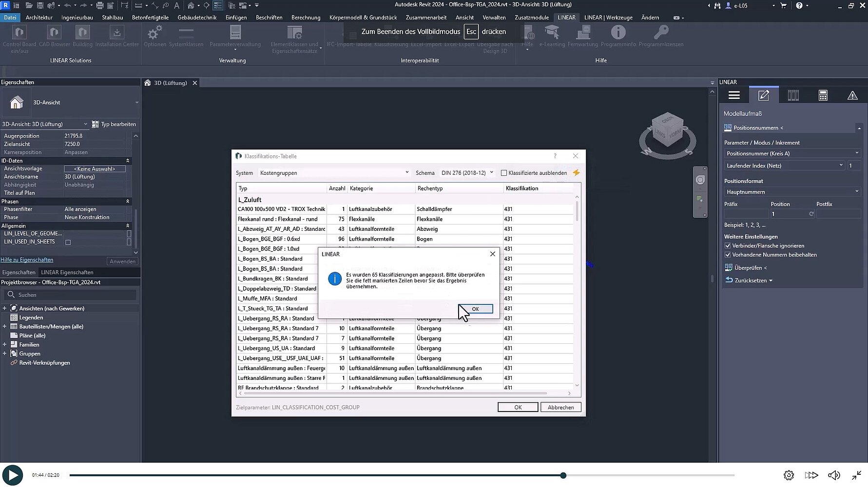Click the Projektbrowser Suchen field

[x=71, y=295]
